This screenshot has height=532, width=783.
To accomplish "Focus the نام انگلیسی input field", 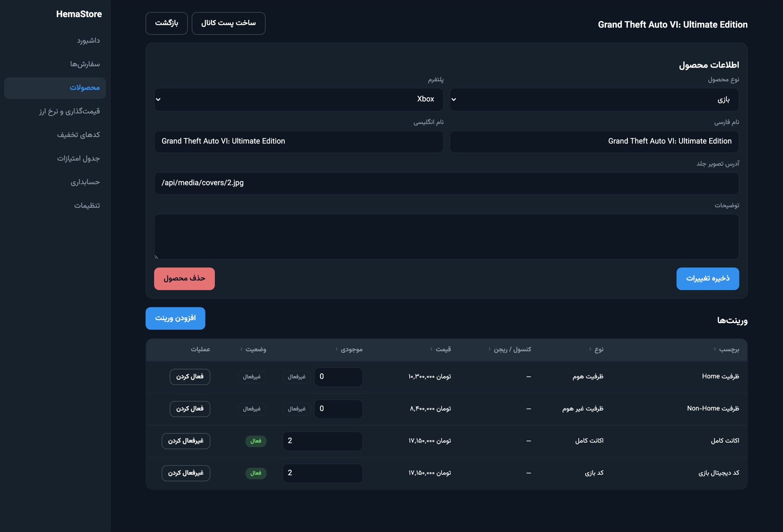I will [299, 141].
